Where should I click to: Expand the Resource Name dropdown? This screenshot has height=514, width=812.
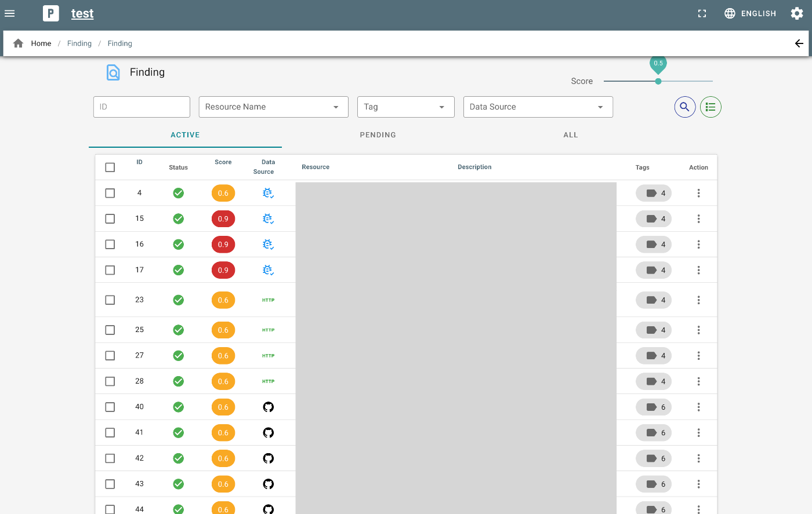click(274, 107)
